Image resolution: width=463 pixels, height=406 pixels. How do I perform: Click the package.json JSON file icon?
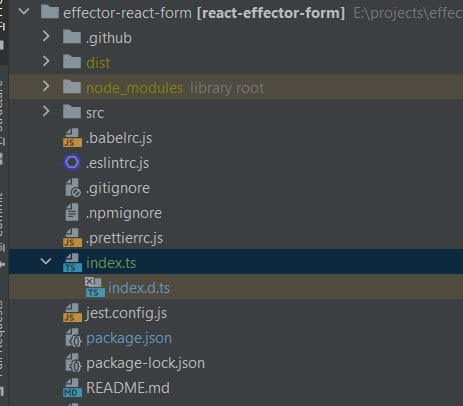pos(73,338)
